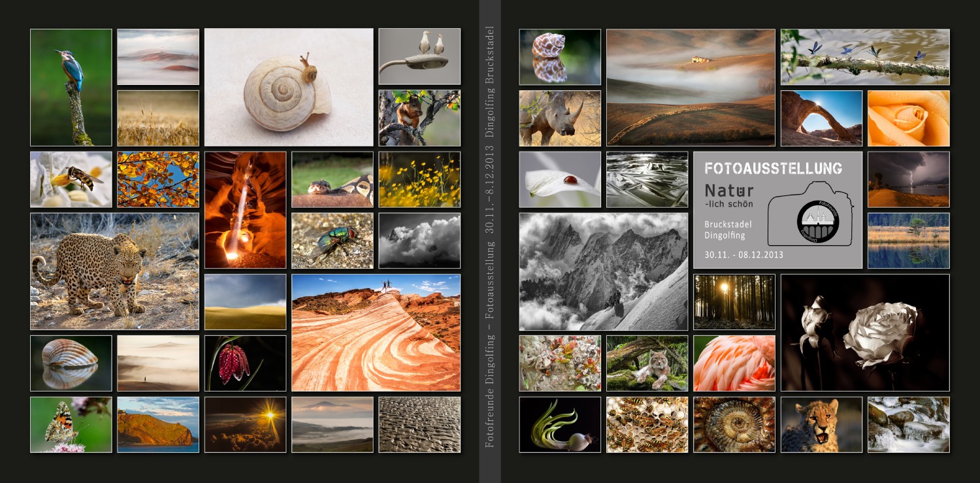Select the snarling cheetah cub photo

(822, 425)
